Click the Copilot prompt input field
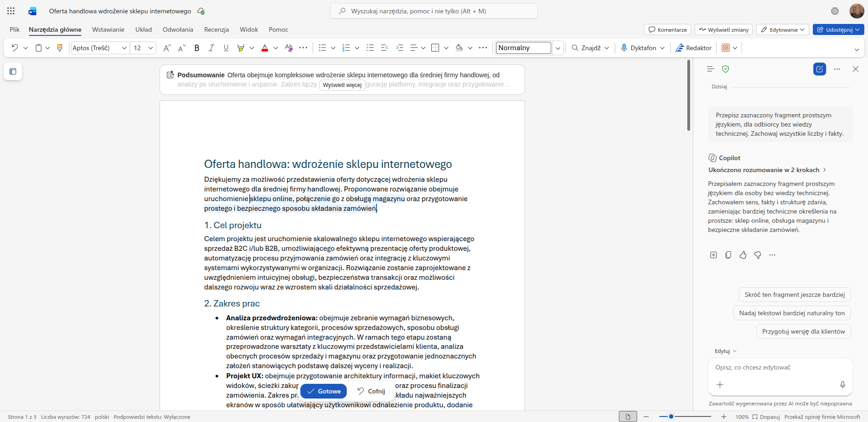The image size is (868, 422). [780, 367]
